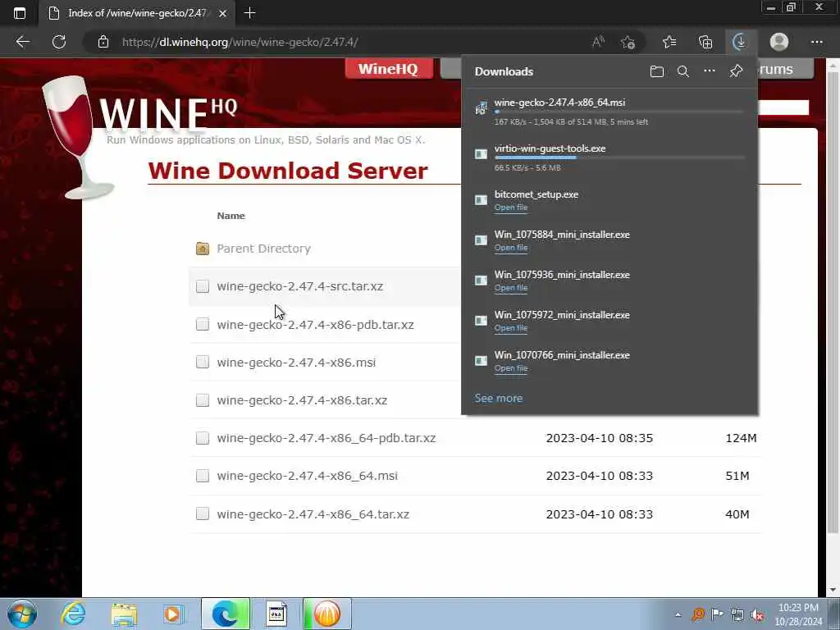Open file for Win_1070766_mini_installer.exe
The width and height of the screenshot is (840, 630).
(x=511, y=368)
